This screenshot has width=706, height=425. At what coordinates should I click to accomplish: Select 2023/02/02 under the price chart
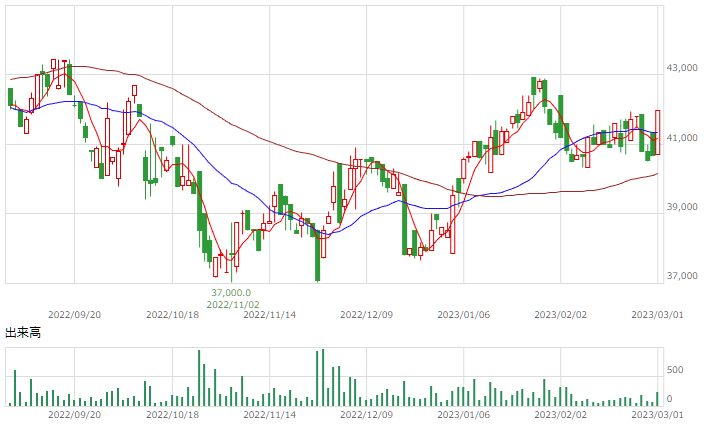[x=561, y=315]
